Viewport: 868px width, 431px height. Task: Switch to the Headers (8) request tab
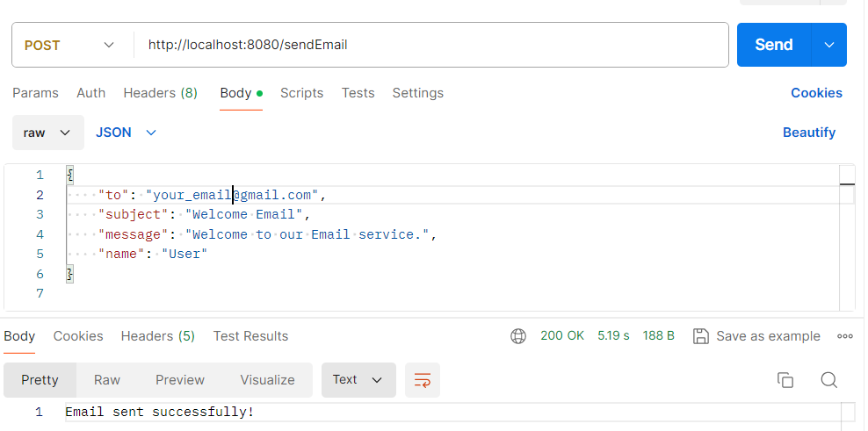tap(160, 93)
